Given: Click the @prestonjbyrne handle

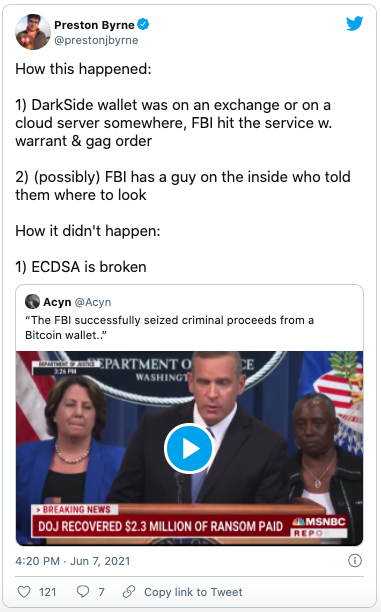Looking at the screenshot, I should point(96,40).
